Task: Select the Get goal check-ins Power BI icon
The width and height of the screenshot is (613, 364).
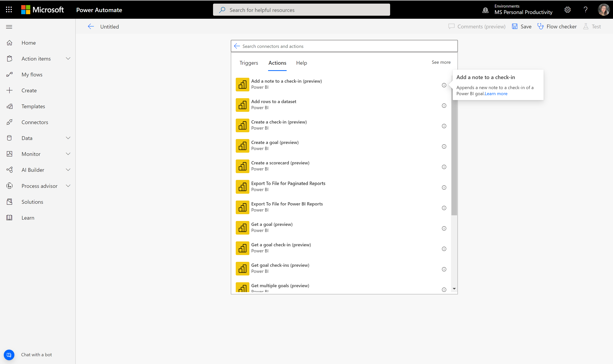Action: 242,268
